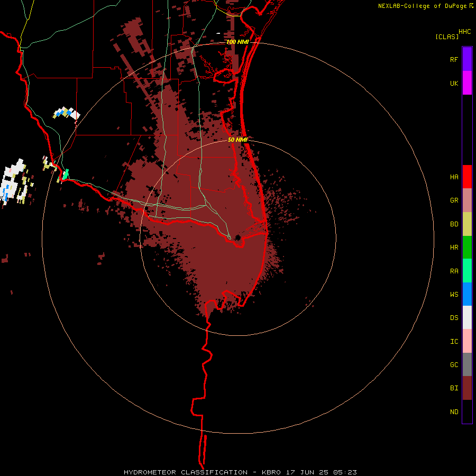This screenshot has width=476, height=476.
Task: Click the RA light green legend swatch
Action: [x=467, y=271]
